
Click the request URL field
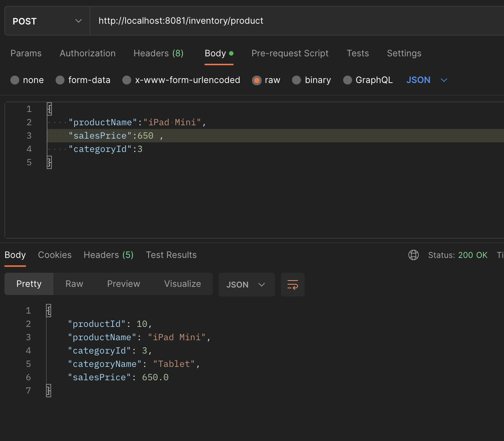pyautogui.click(x=180, y=21)
